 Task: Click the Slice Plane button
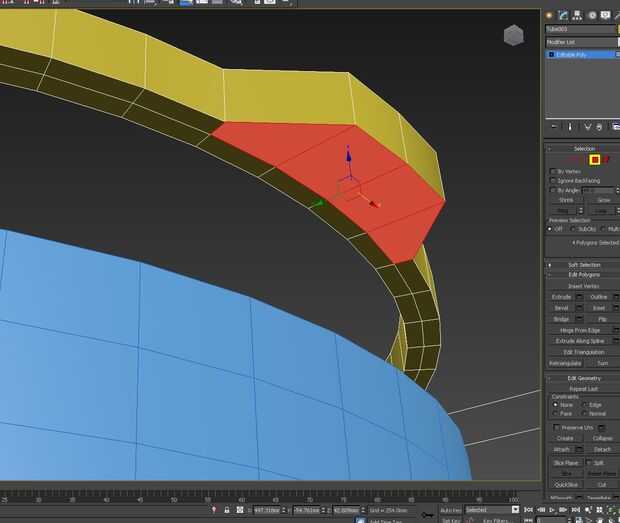coord(566,463)
